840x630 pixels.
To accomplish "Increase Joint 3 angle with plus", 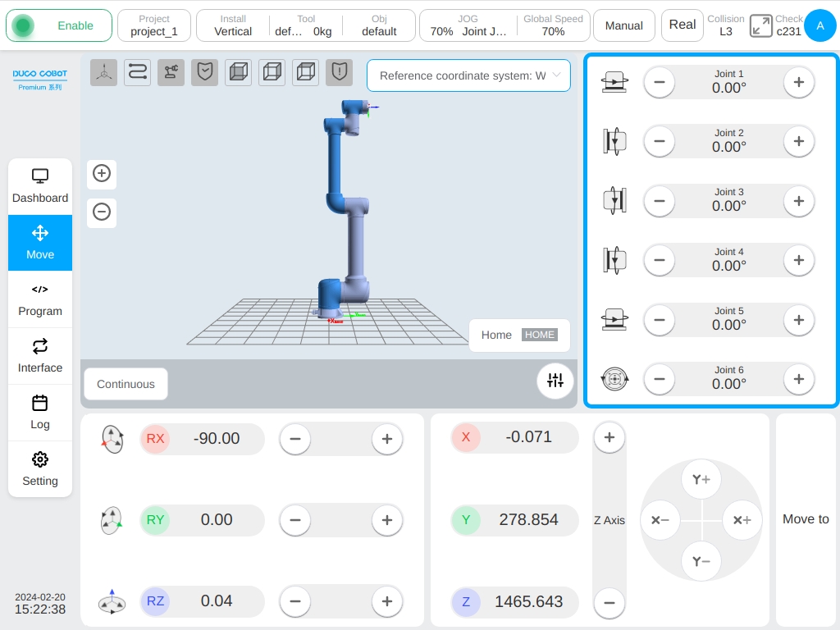I will 798,201.
